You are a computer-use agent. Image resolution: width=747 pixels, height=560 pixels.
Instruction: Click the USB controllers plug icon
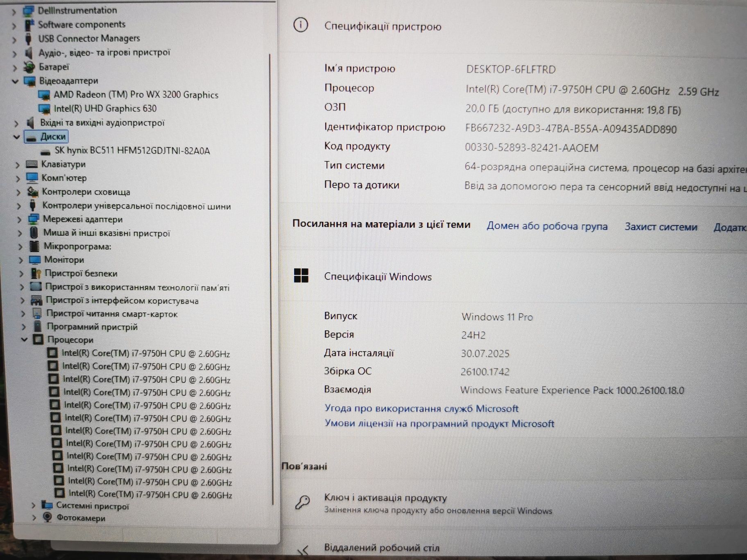click(x=33, y=205)
